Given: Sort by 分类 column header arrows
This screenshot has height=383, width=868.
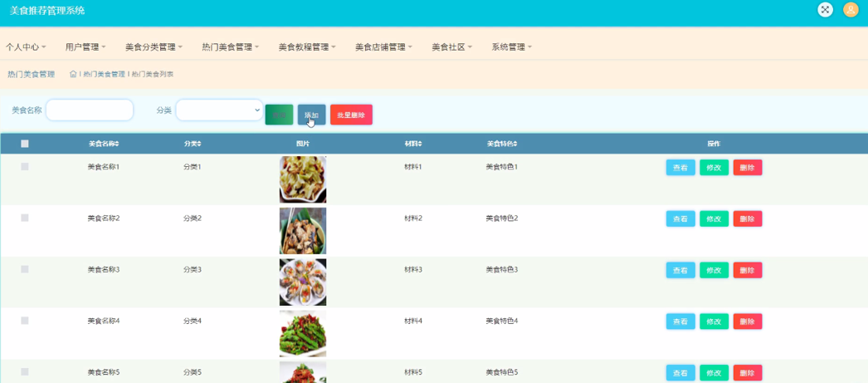Looking at the screenshot, I should [199, 144].
